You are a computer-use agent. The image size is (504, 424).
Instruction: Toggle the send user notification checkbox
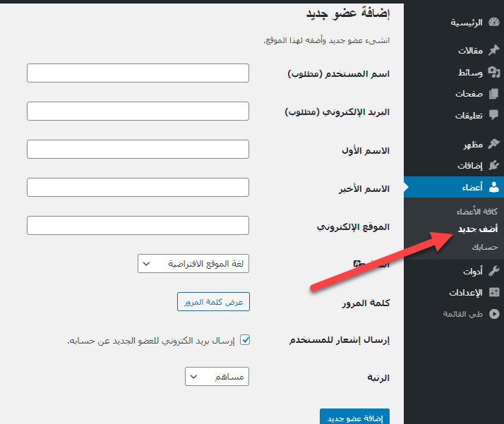tap(245, 340)
